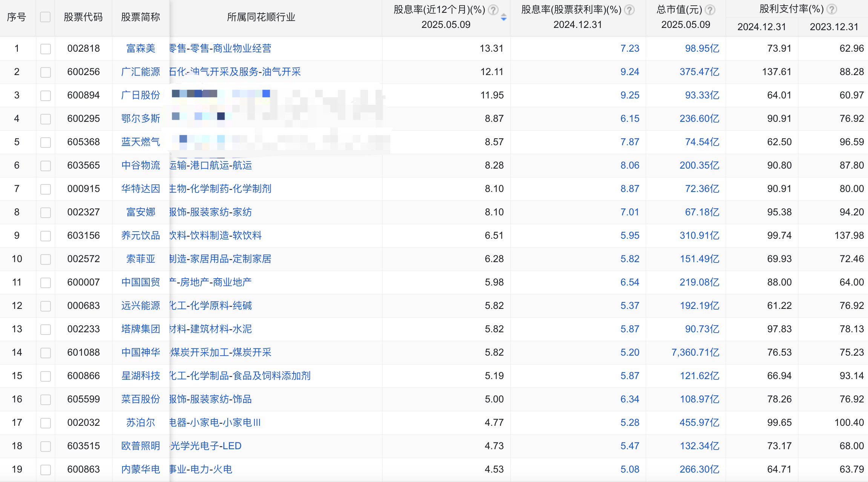Viewport: 868px width, 482px height.
Task: Select the 星湖科技 stock name
Action: (141, 376)
